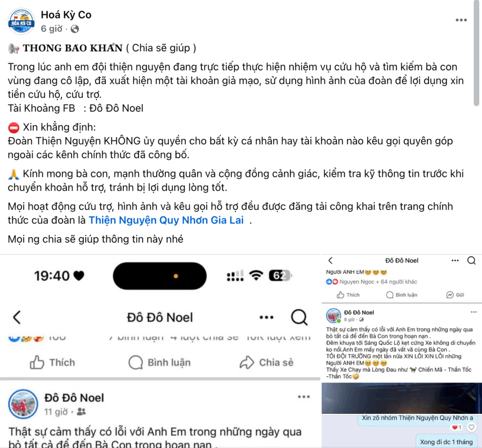Tap the back chevron beside Đô Đô Noel
The image size is (482, 448).
pyautogui.click(x=17, y=317)
